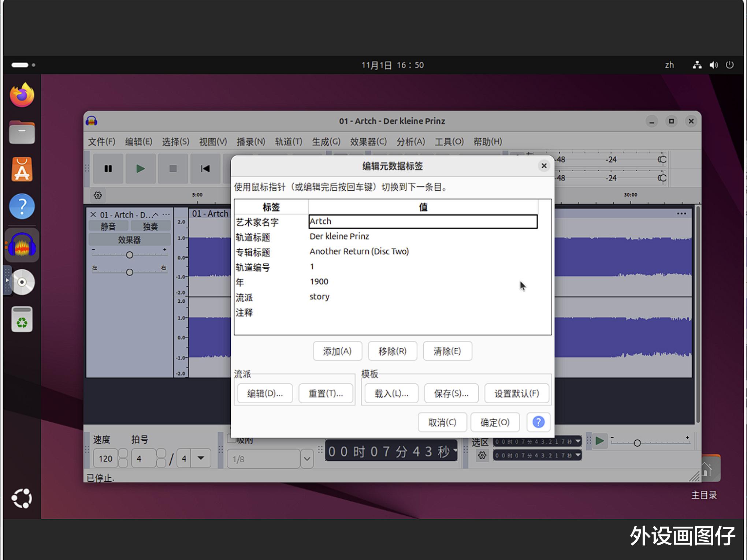Toggle 静音 mute on the track
The width and height of the screenshot is (747, 560).
pos(108,226)
